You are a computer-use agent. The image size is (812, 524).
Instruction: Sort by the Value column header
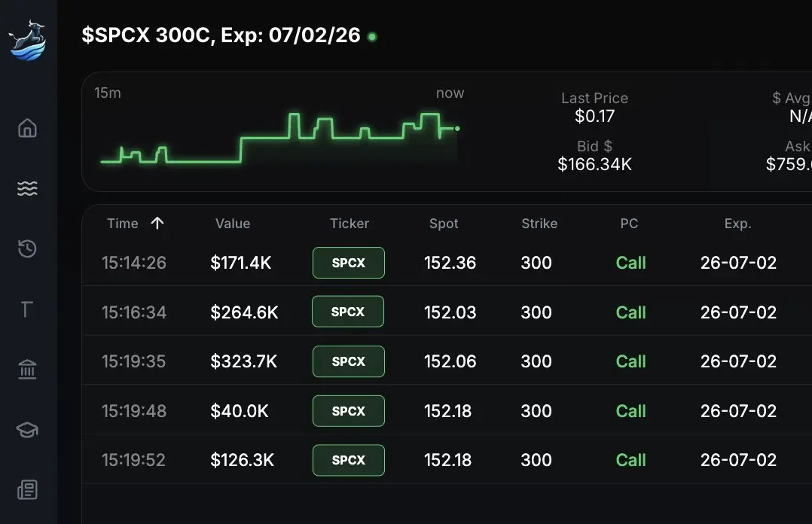pos(233,224)
